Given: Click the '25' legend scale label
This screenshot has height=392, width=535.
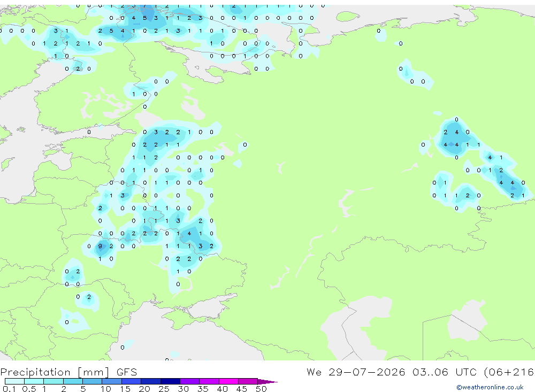Looking at the screenshot, I should pos(164,389).
